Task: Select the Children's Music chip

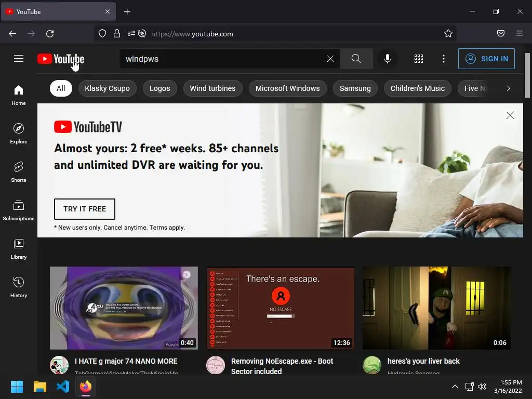Action: [418, 88]
